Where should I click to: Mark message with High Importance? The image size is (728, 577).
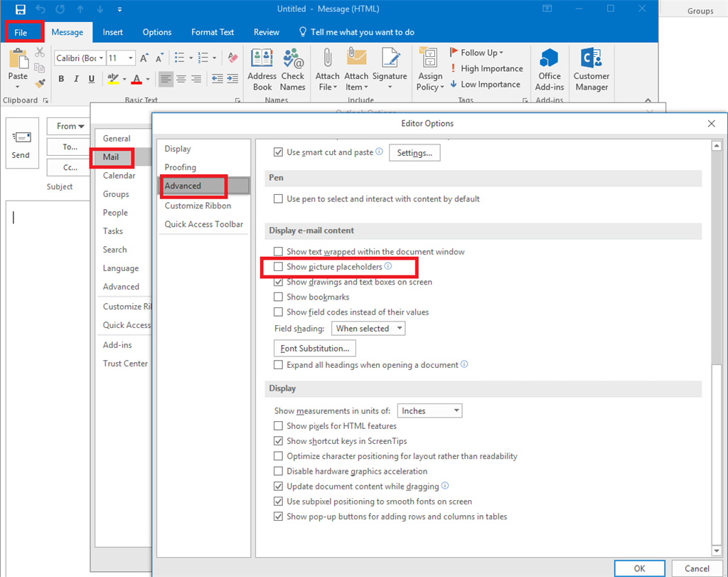(486, 68)
